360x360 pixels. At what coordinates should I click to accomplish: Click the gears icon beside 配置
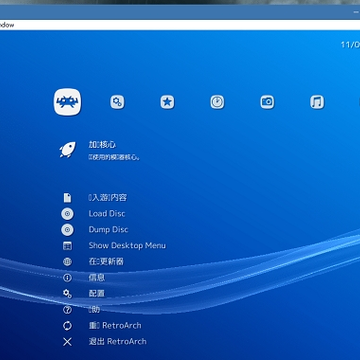click(67, 293)
